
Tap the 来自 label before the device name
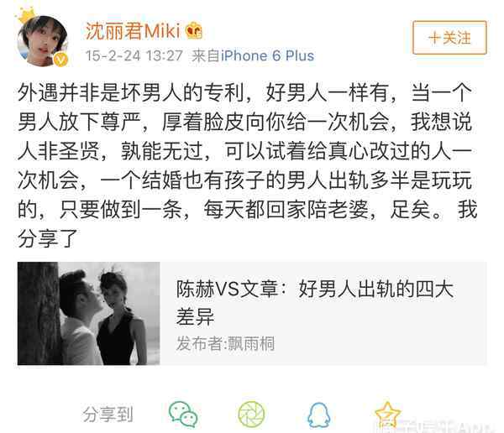[x=206, y=56]
